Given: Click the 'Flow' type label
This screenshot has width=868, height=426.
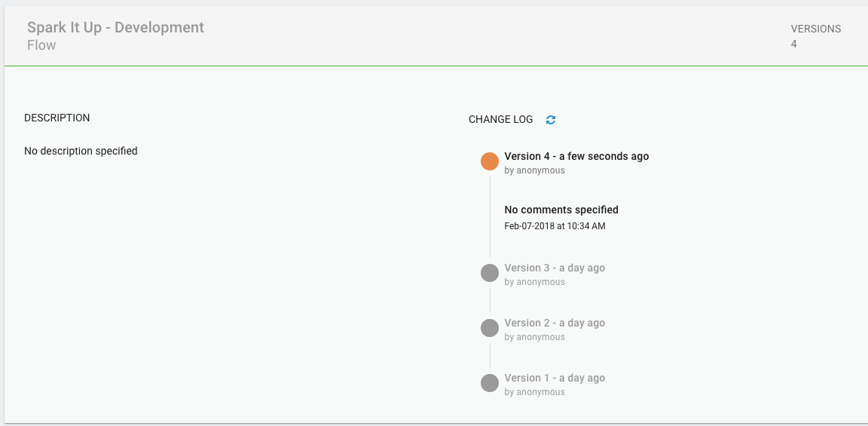Looking at the screenshot, I should [41, 45].
